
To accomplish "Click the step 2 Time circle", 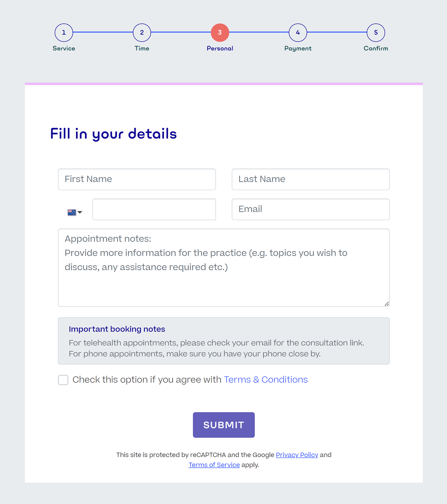I will click(142, 32).
